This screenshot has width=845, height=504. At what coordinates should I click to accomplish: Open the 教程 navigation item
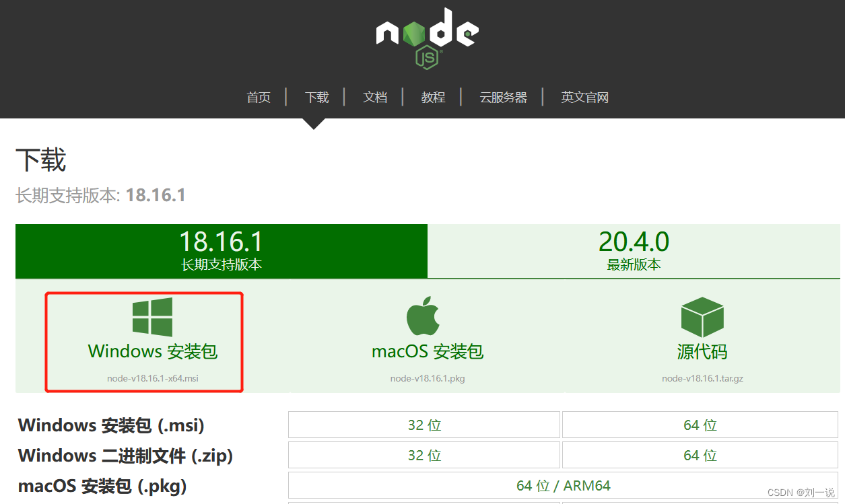(x=434, y=98)
